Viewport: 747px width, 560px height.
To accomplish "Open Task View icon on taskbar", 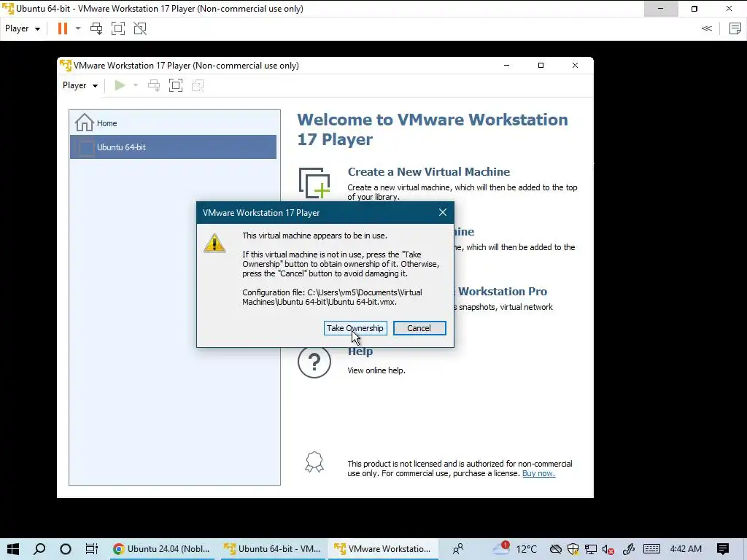I will click(x=91, y=549).
